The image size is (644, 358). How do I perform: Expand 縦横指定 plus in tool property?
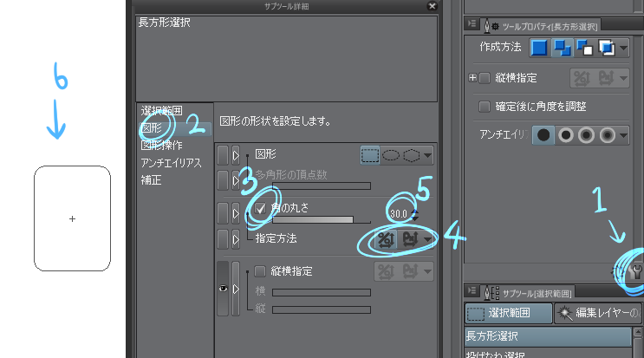(x=472, y=78)
